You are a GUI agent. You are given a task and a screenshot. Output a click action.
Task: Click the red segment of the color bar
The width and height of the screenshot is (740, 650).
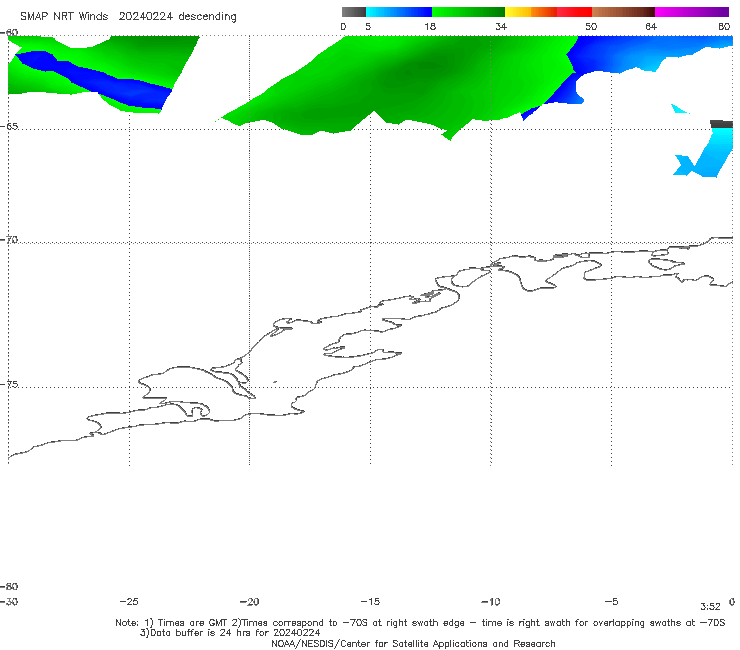(574, 12)
